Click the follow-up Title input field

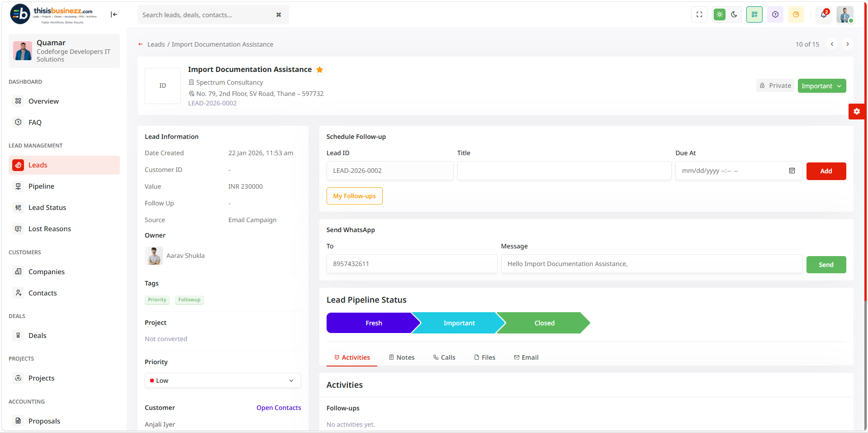pos(564,171)
